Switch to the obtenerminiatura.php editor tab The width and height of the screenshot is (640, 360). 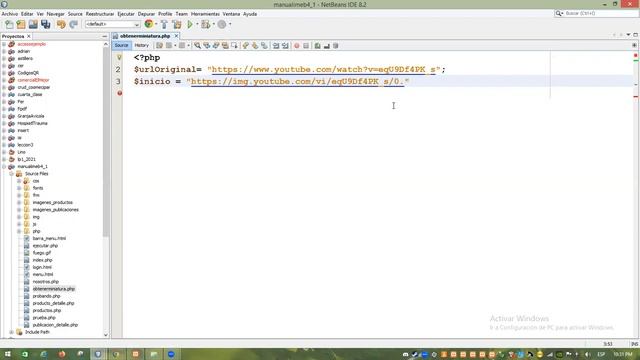pos(145,36)
